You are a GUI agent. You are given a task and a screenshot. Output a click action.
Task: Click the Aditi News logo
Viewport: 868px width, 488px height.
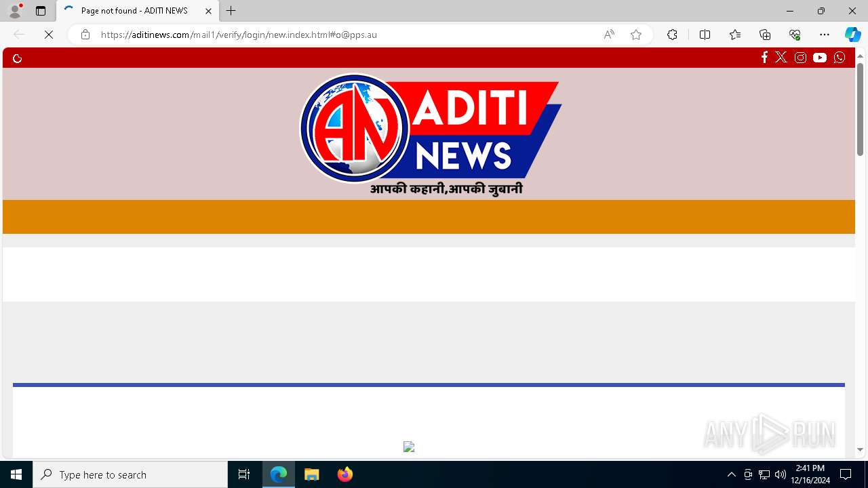[430, 134]
